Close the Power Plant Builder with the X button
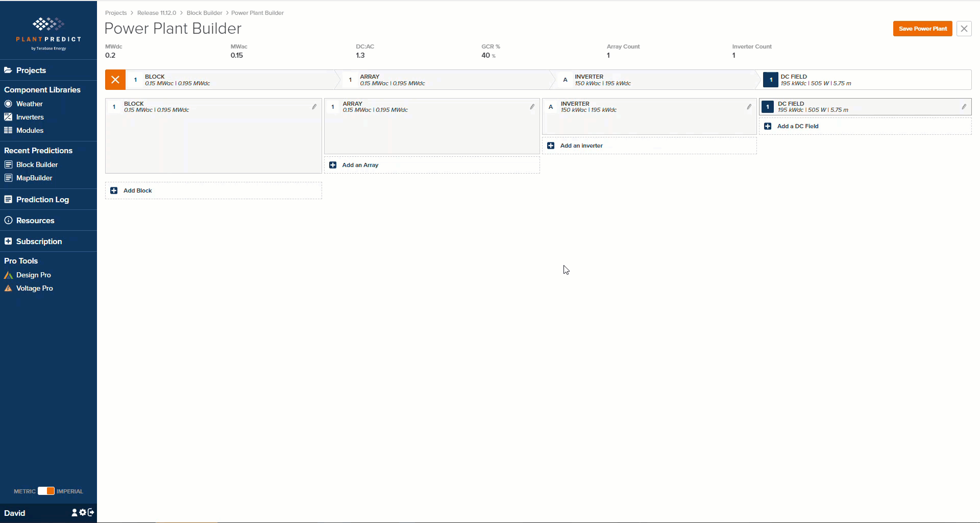Image resolution: width=980 pixels, height=523 pixels. tap(964, 29)
